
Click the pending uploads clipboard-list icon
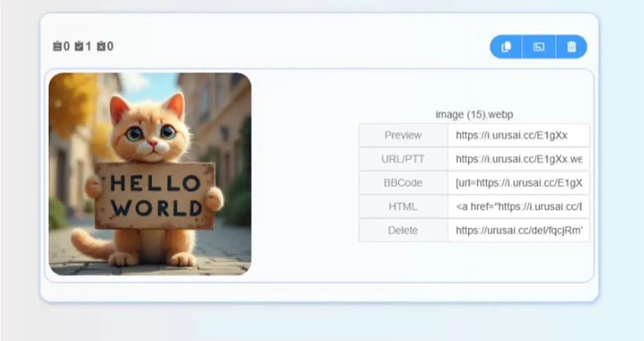[x=57, y=46]
